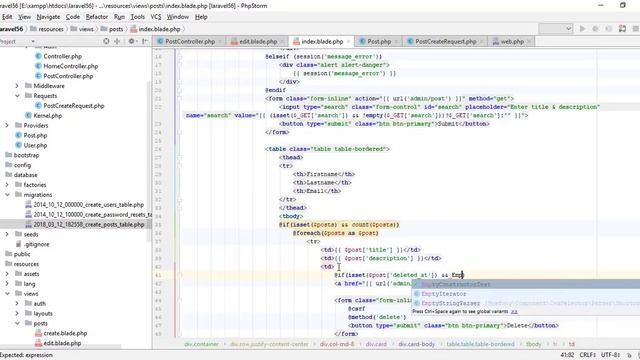Collapse the migrations folder
640x360 pixels.
click(7, 195)
